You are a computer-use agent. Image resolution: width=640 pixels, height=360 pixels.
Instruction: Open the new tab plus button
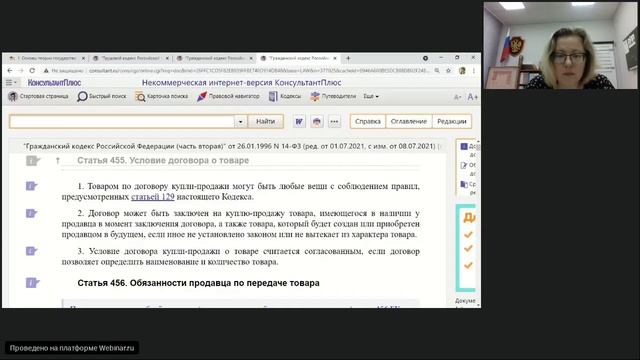(348, 58)
